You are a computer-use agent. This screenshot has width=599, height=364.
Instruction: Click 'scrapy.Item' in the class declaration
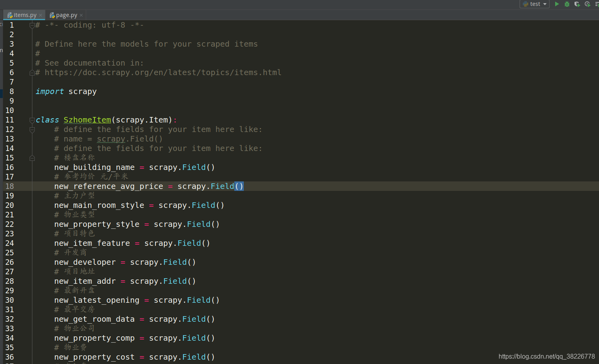click(142, 120)
